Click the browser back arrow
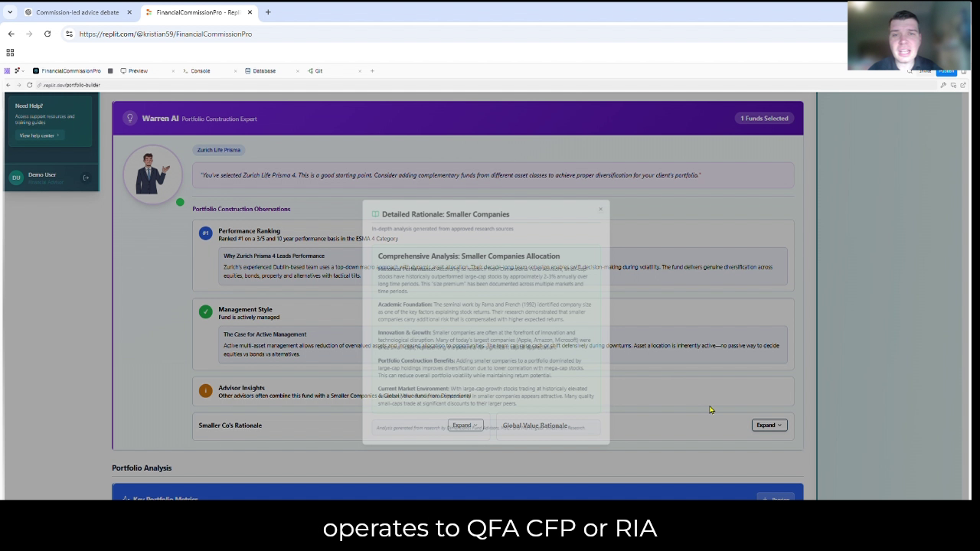The height and width of the screenshot is (551, 980). point(11,34)
